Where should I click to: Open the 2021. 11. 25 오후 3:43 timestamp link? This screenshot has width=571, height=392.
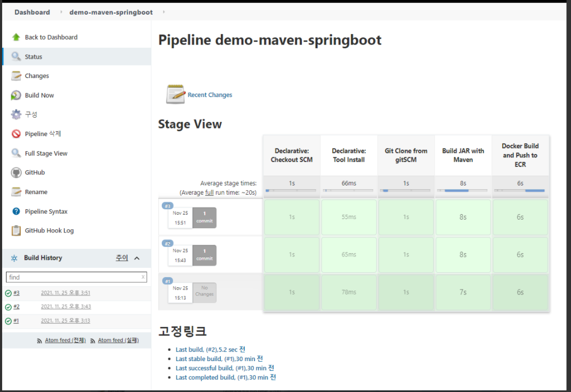[66, 306]
